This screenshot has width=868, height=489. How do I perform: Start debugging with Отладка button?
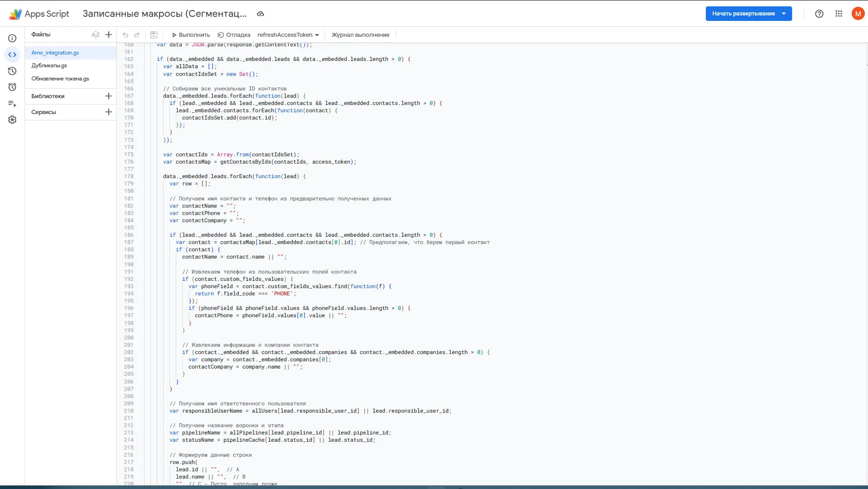pos(234,35)
